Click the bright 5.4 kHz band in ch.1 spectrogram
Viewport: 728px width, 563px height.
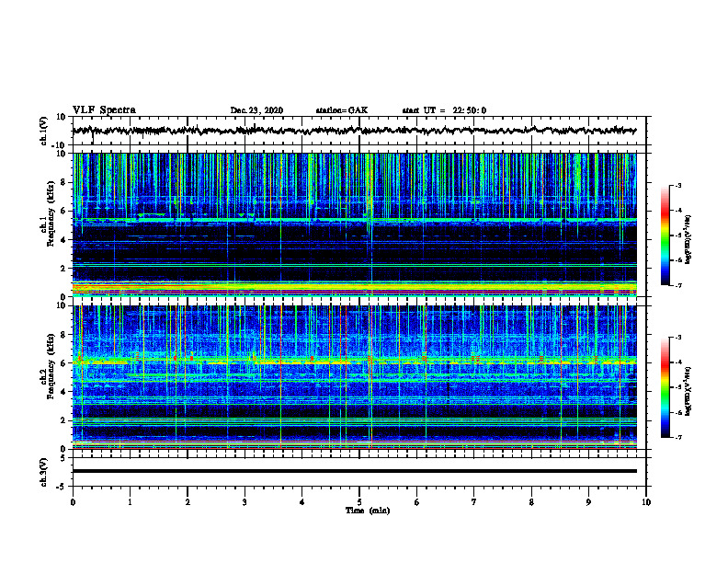(x=354, y=219)
